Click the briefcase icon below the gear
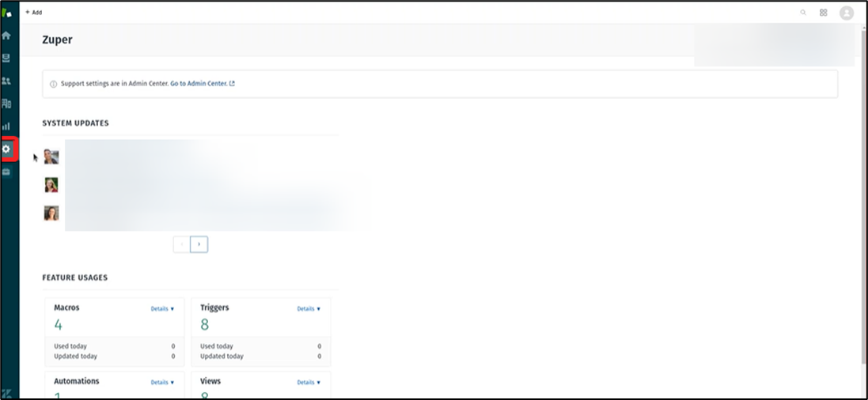 coord(6,172)
